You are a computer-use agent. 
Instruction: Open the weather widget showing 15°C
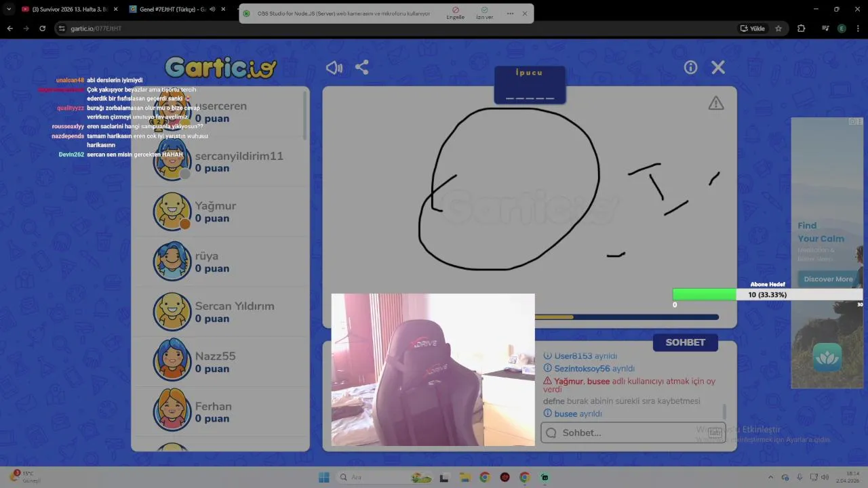click(26, 477)
